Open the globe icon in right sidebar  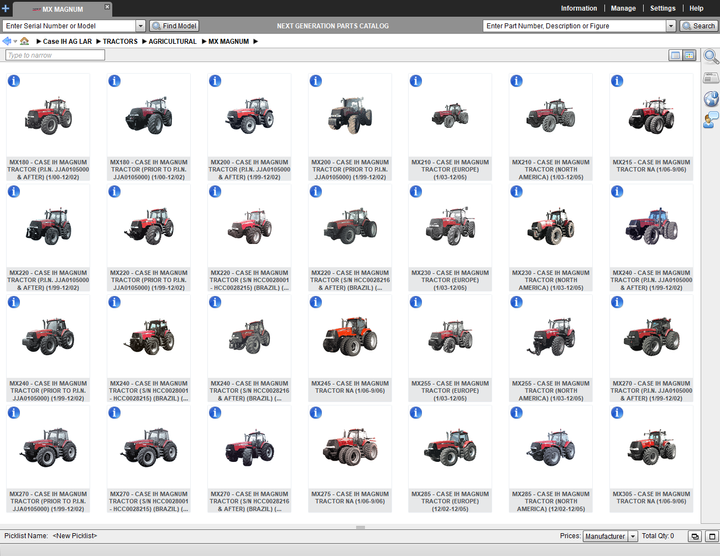(x=711, y=98)
